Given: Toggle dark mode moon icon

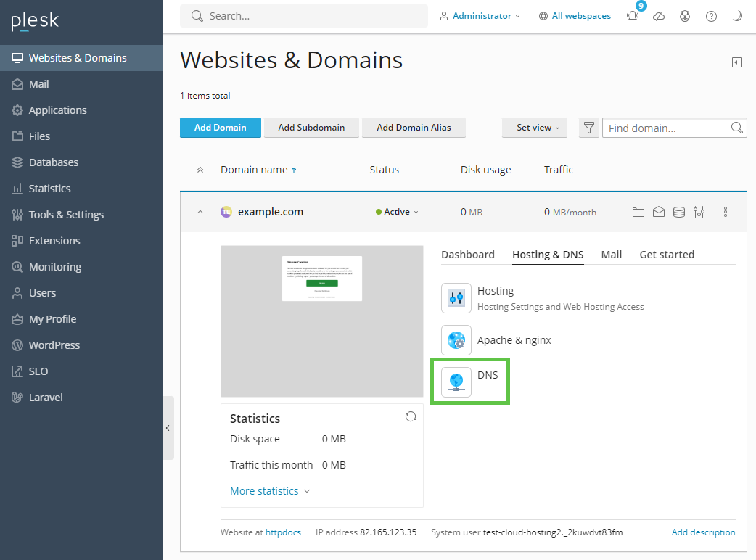Looking at the screenshot, I should 737,16.
